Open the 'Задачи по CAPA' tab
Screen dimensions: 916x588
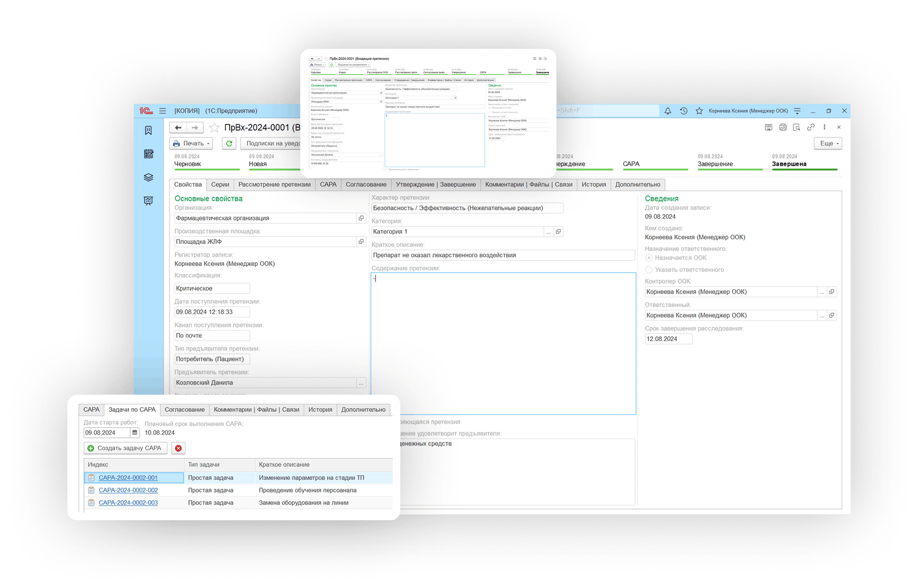coord(132,410)
